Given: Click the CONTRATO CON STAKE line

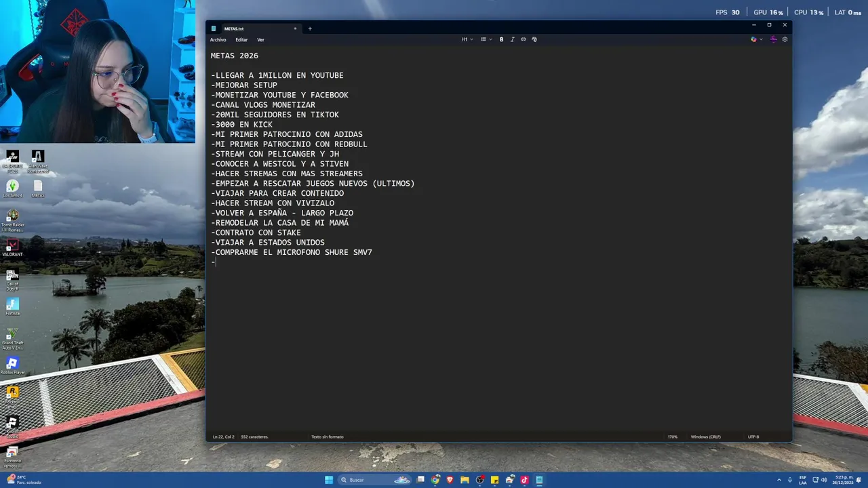Looking at the screenshot, I should click(x=256, y=232).
